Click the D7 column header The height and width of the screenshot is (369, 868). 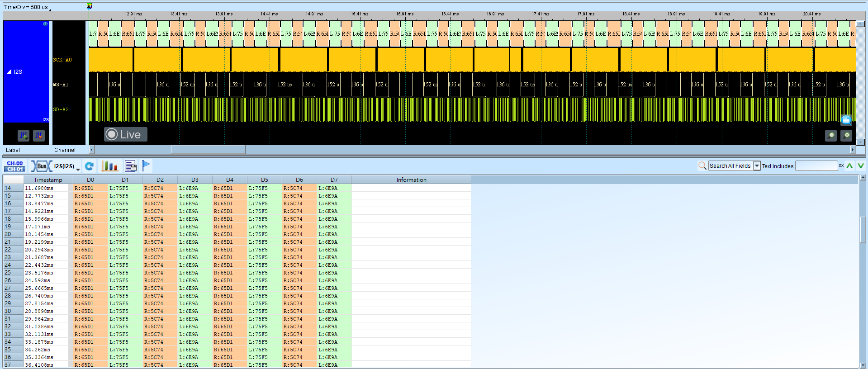(x=334, y=180)
